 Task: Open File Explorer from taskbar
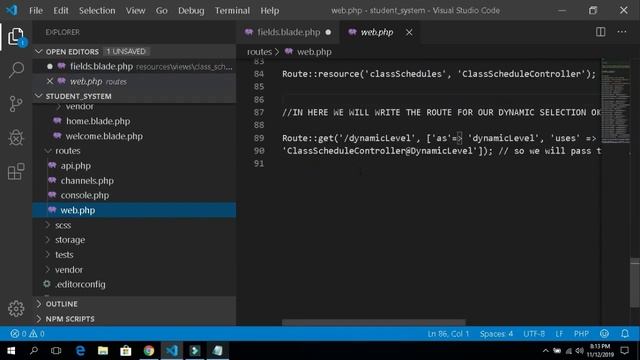(x=103, y=351)
